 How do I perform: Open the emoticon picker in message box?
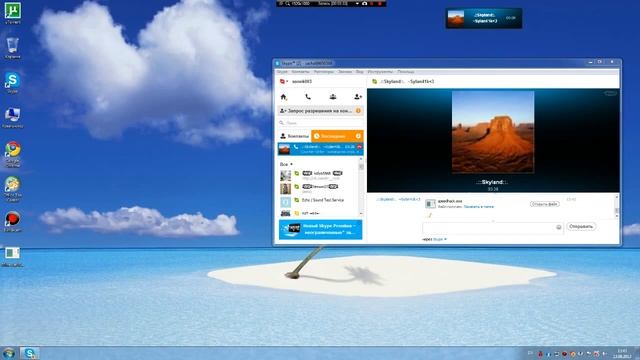pos(558,227)
